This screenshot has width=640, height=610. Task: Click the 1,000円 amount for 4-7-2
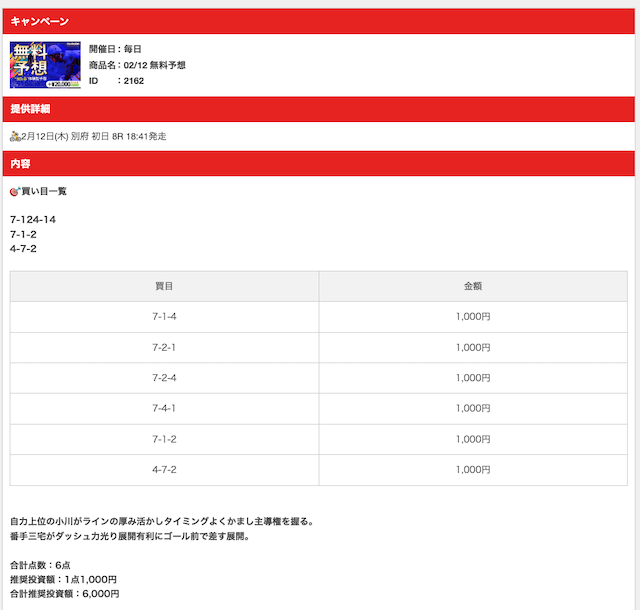(x=473, y=470)
